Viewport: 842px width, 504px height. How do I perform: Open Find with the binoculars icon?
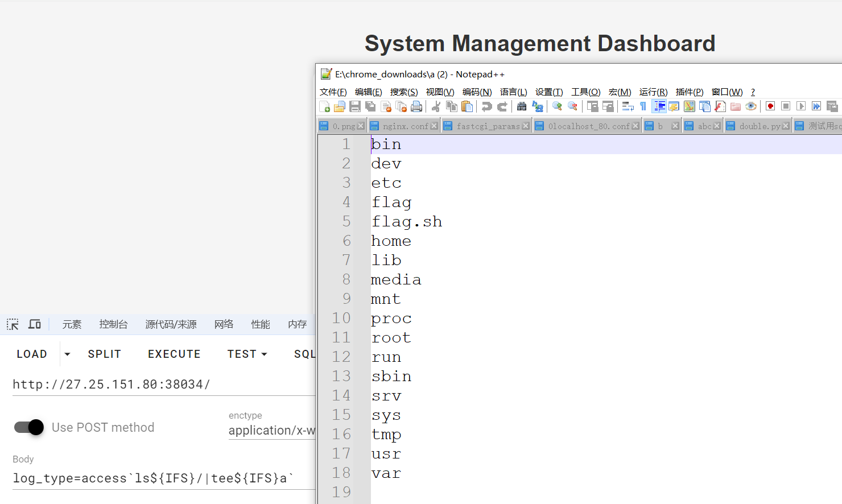pos(521,106)
